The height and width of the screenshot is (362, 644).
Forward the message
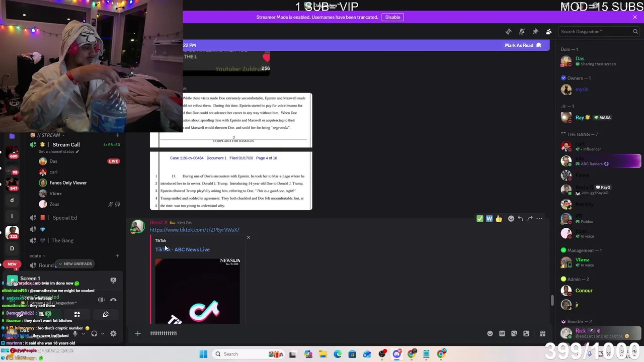coord(530,219)
